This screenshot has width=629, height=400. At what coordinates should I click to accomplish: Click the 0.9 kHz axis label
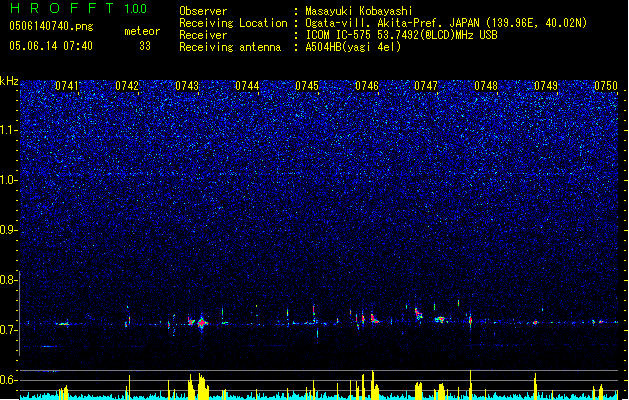coord(8,230)
